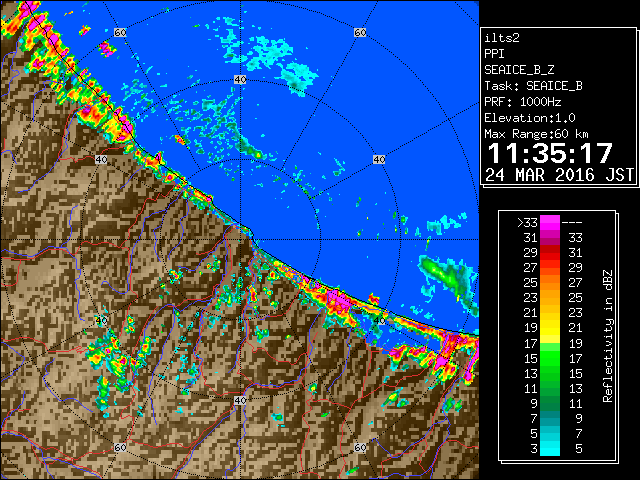Viewport: 640px width, 480px height.
Task: Select the "Task: SEAICE_B" line
Action: tap(533, 86)
